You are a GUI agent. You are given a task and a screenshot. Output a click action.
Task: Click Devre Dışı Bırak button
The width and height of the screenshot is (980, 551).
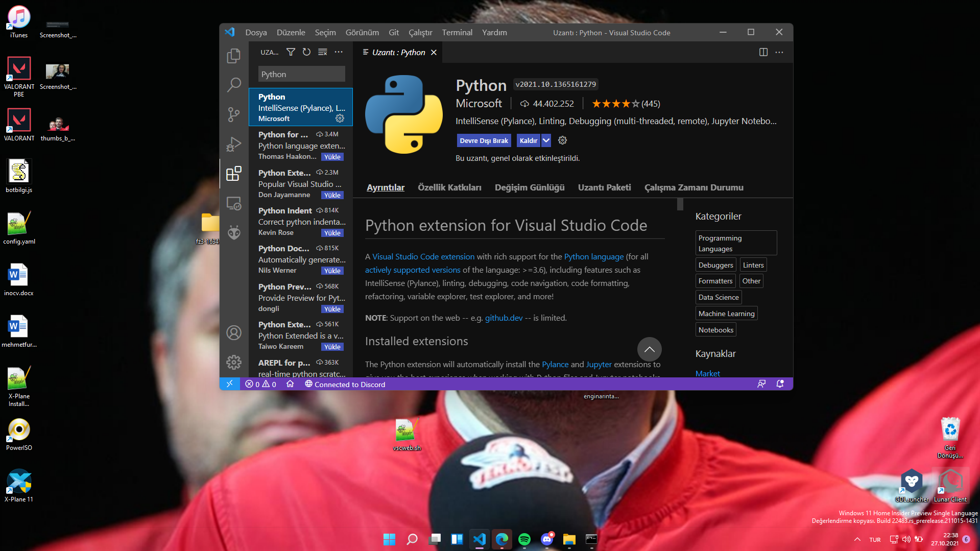(484, 140)
